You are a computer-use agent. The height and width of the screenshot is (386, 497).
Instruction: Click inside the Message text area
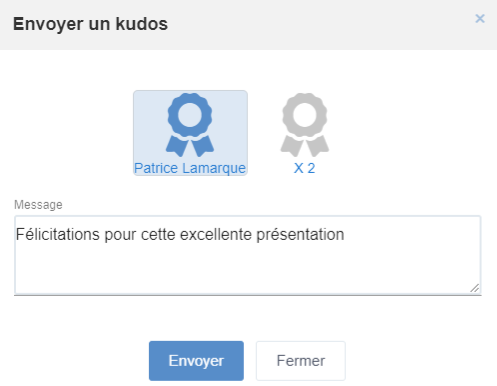pos(248,255)
